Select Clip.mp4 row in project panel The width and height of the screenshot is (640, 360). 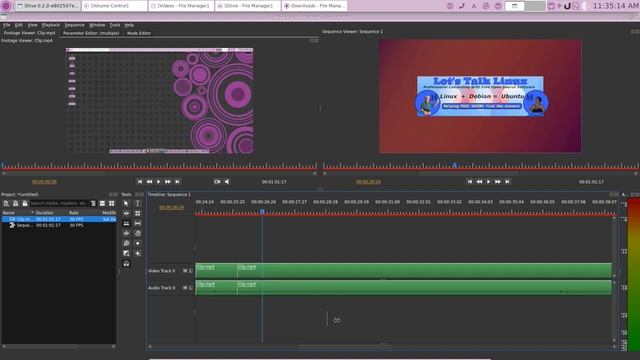(x=59, y=219)
